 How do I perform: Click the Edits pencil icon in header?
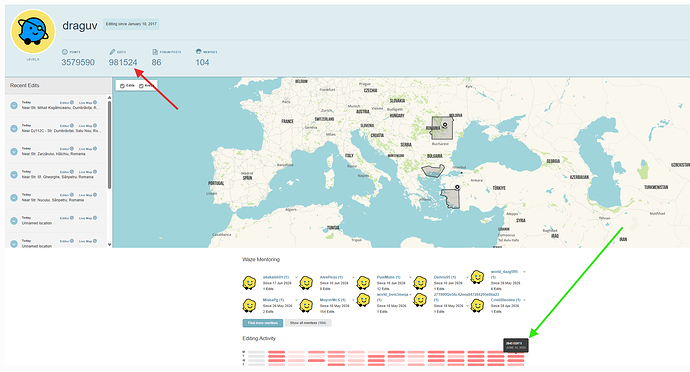tap(112, 52)
